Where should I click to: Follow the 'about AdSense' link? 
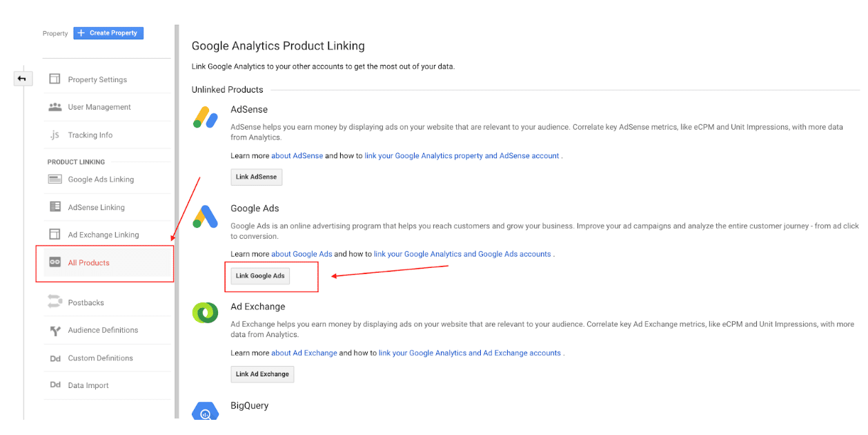click(297, 156)
